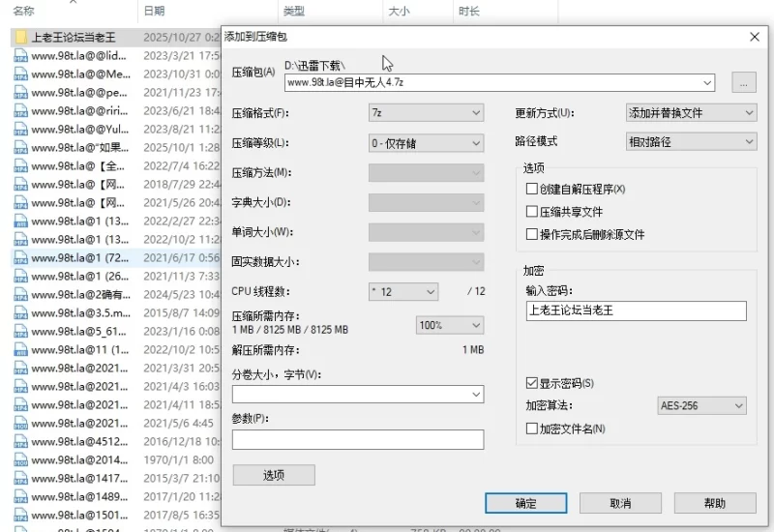The height and width of the screenshot is (532, 774).
Task: Open 加密算法 dropdown showing AES-256
Action: (x=701, y=405)
